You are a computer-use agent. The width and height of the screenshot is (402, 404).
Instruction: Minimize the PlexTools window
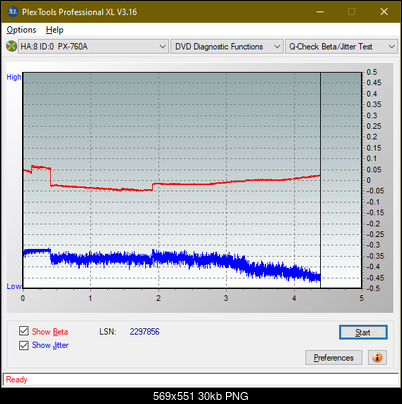point(320,12)
